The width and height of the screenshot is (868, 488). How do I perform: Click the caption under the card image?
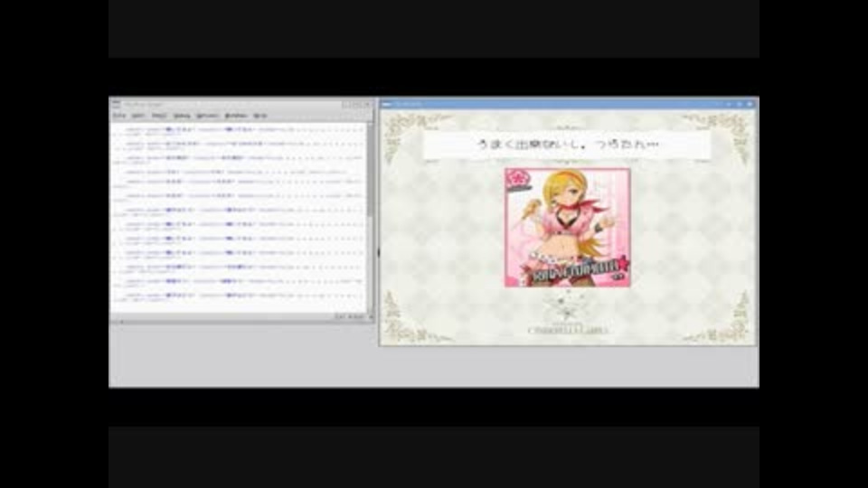(x=568, y=331)
